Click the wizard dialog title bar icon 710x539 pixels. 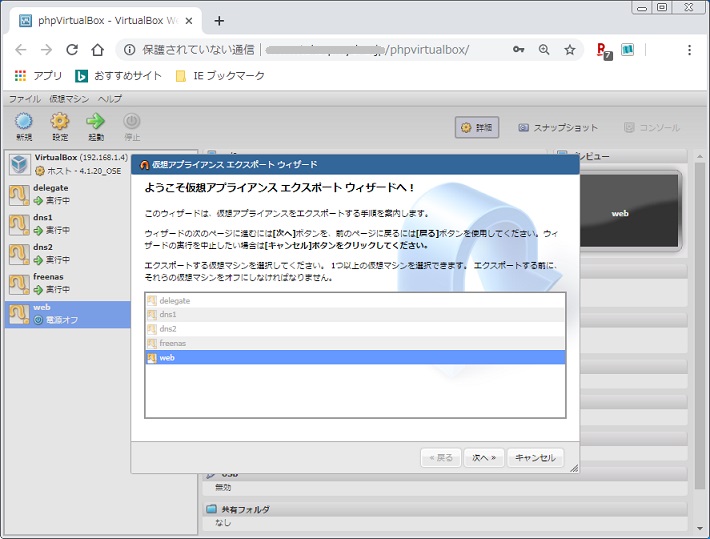click(x=144, y=165)
